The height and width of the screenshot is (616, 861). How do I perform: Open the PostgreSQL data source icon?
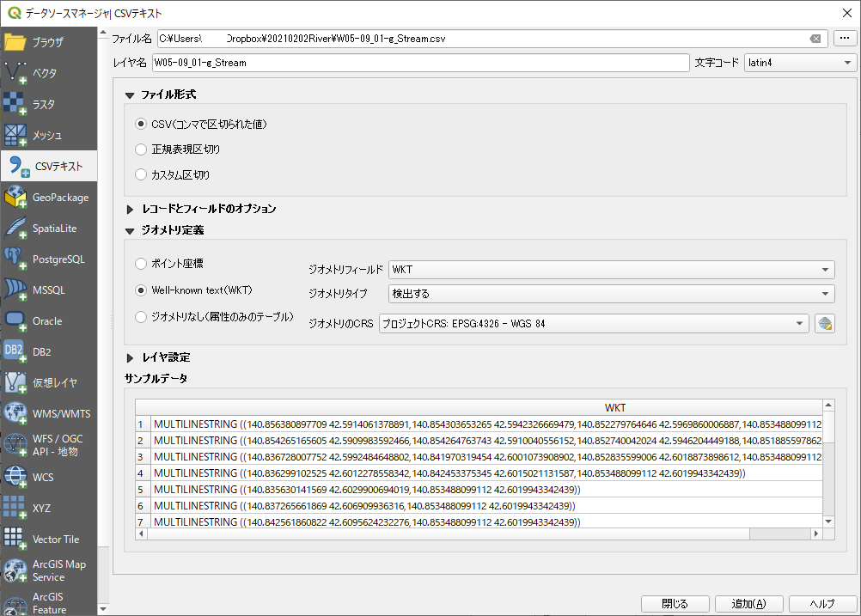click(15, 259)
